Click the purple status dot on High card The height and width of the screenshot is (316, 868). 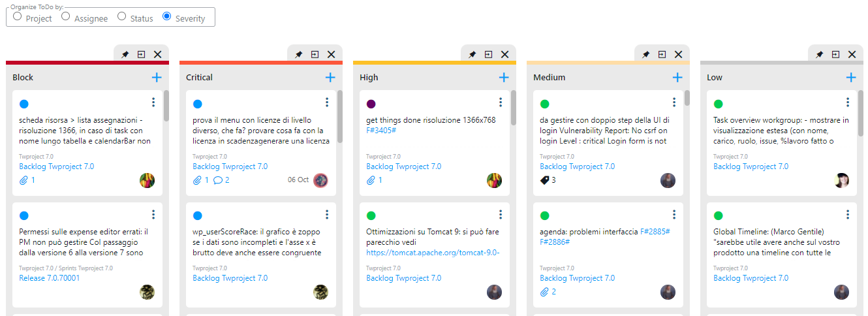coord(371,104)
